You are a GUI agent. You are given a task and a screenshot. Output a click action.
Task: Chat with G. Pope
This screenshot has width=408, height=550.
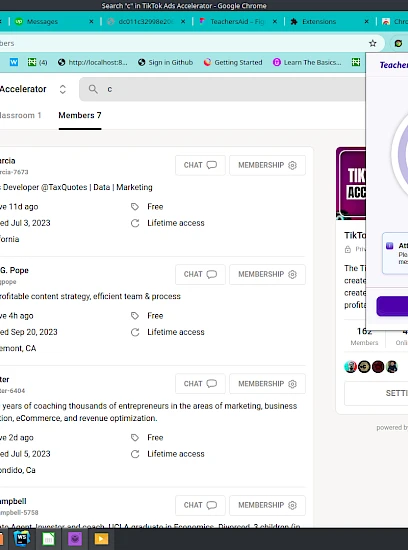click(x=200, y=274)
